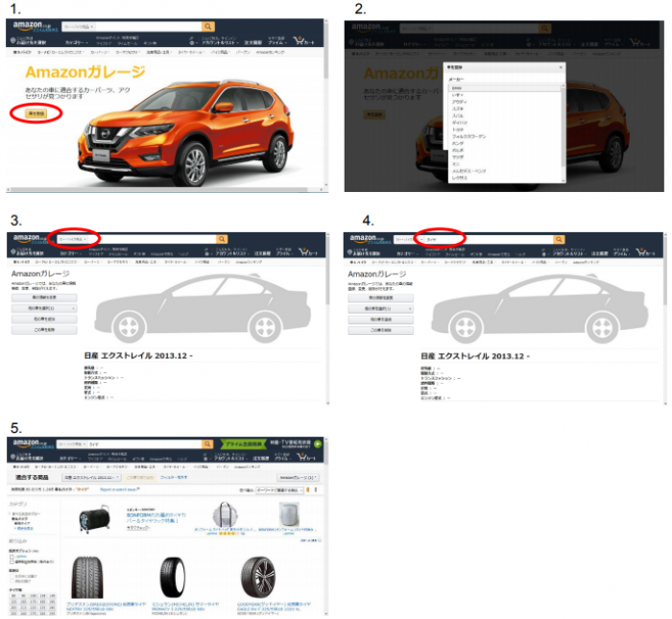This screenshot has height=619, width=672.
Task: Click the circled 車を登録 button in screenshot 1
Action: click(x=36, y=112)
